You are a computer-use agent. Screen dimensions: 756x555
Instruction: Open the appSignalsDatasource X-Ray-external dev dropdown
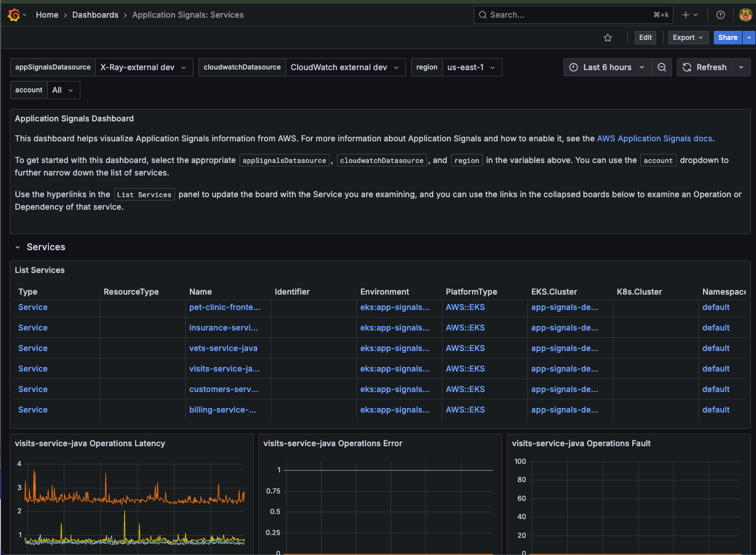(144, 67)
